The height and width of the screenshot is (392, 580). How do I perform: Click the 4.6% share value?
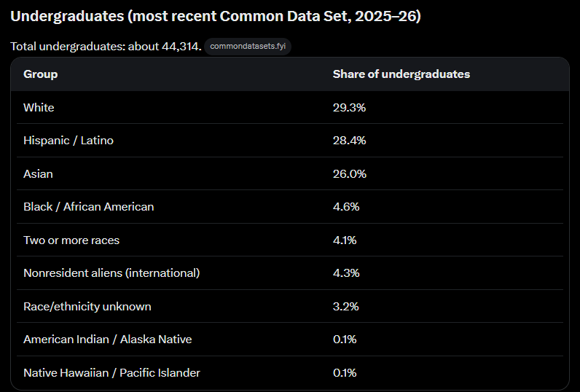click(x=346, y=207)
